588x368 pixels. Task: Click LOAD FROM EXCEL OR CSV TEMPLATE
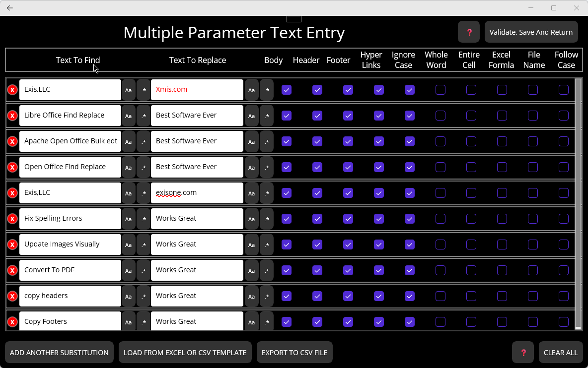(185, 352)
